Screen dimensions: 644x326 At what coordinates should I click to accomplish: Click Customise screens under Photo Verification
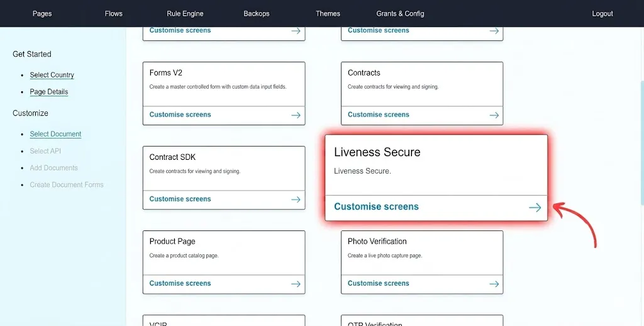click(x=378, y=283)
